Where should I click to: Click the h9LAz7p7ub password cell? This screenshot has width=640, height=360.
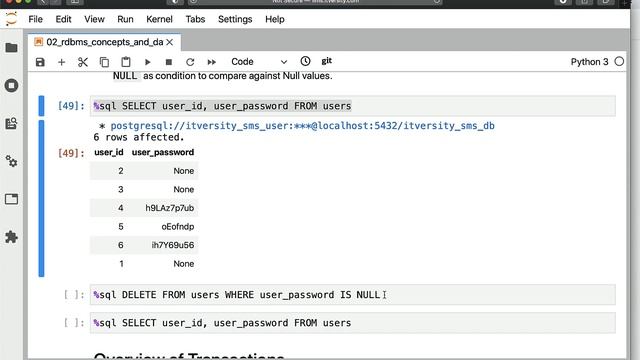click(x=169, y=208)
